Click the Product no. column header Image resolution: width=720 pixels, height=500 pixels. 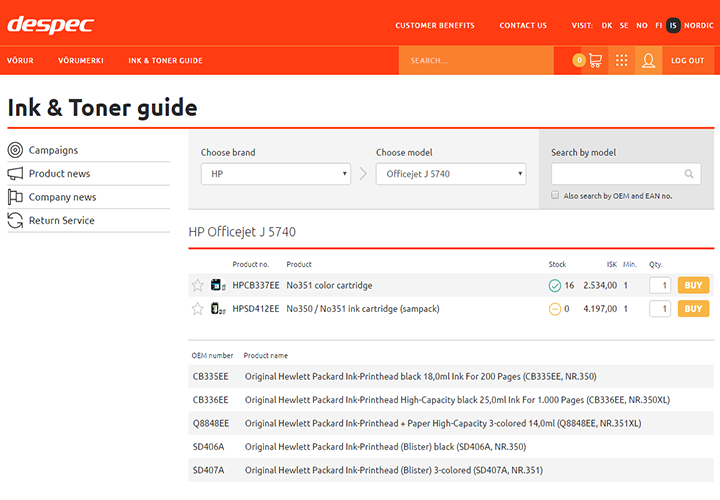[x=250, y=264]
